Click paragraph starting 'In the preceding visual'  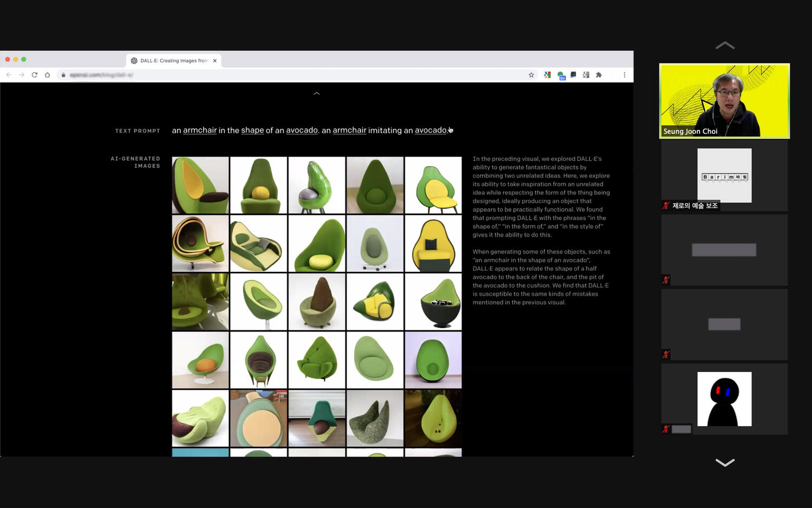coord(541,197)
